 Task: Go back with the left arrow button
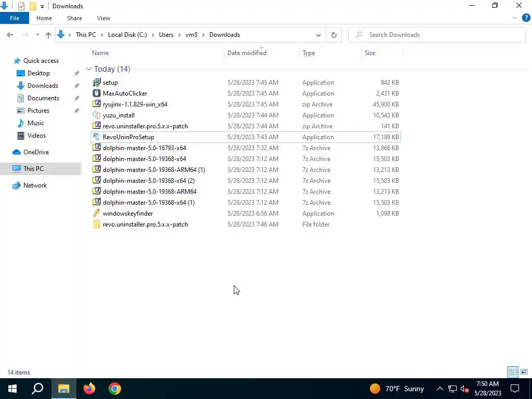10,35
